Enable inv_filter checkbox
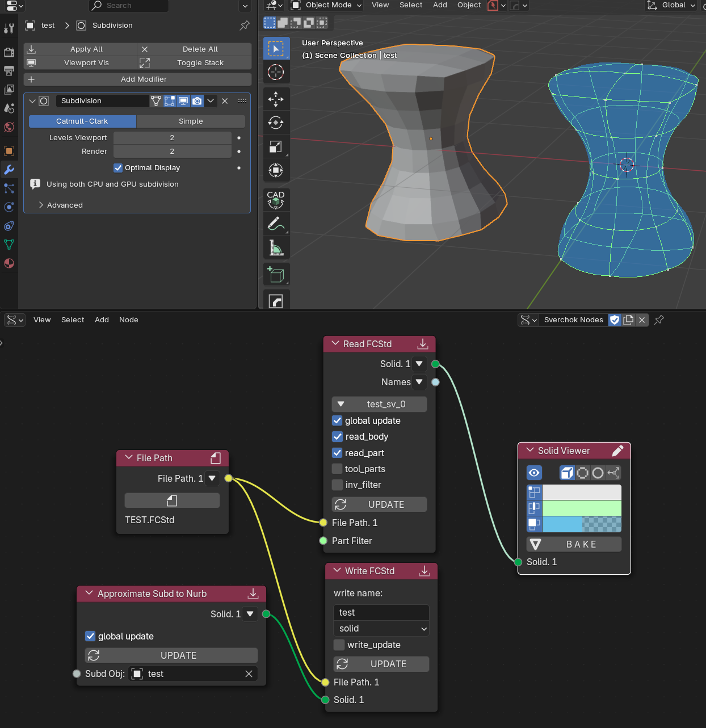This screenshot has width=706, height=728. [x=337, y=485]
